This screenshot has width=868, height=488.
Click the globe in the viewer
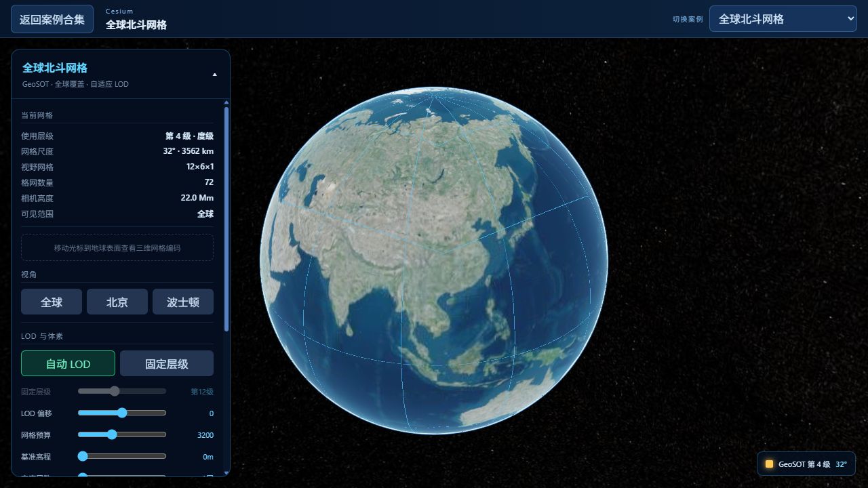click(434, 261)
